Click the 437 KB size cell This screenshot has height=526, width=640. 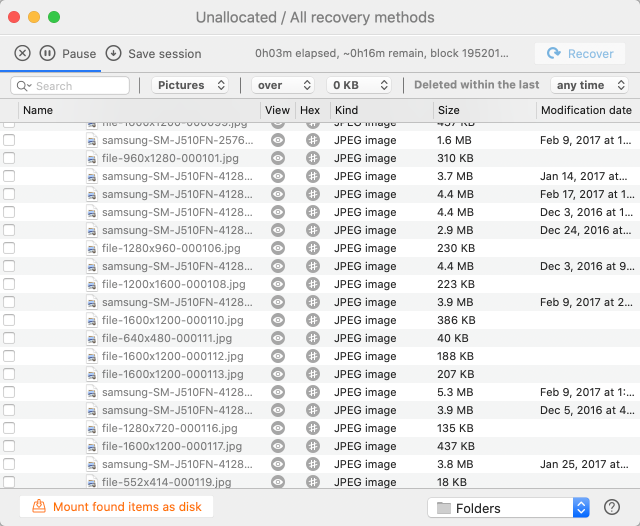coord(456,446)
